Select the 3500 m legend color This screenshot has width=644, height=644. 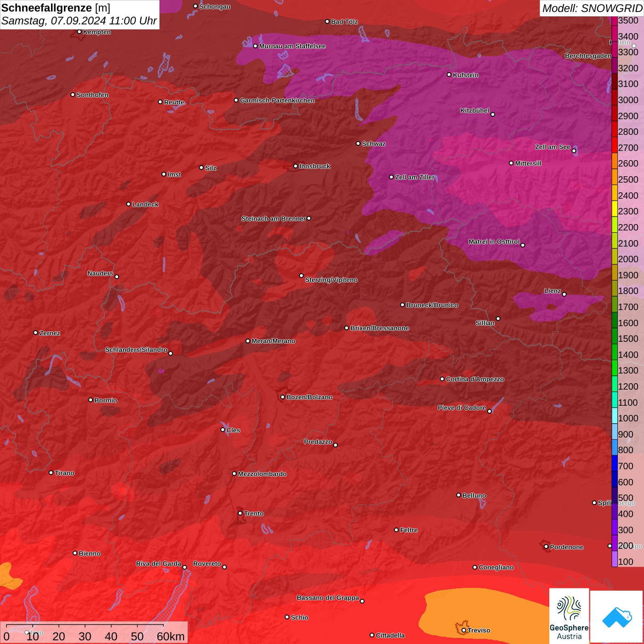[x=614, y=21]
